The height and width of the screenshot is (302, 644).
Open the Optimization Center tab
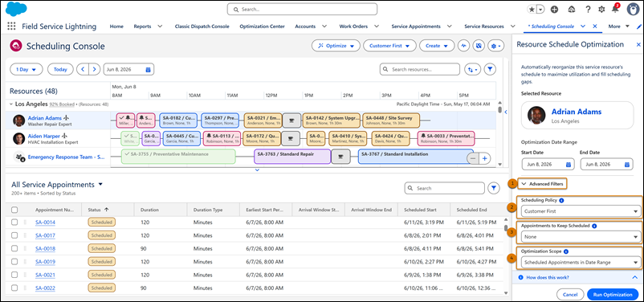(262, 27)
